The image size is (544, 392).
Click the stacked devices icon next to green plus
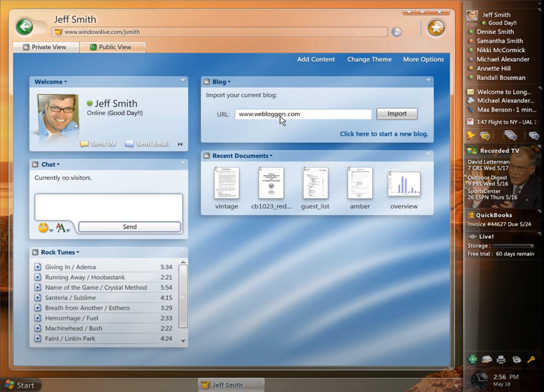click(487, 359)
